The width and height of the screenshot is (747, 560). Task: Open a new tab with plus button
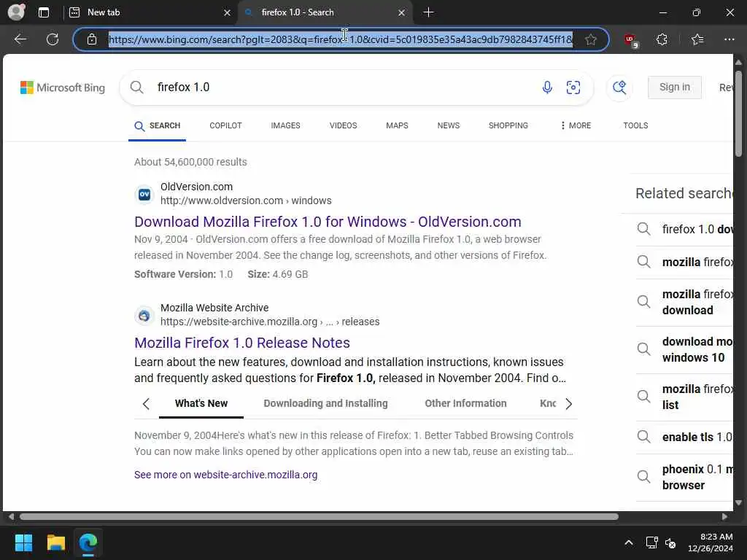(428, 12)
